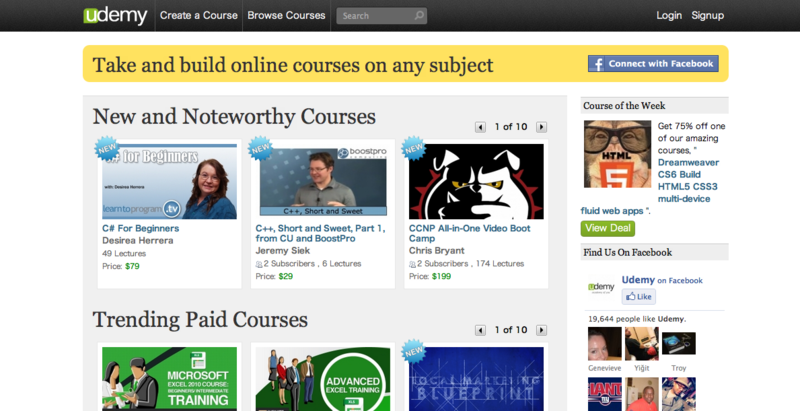
Task: Click the Login link
Action: click(669, 15)
